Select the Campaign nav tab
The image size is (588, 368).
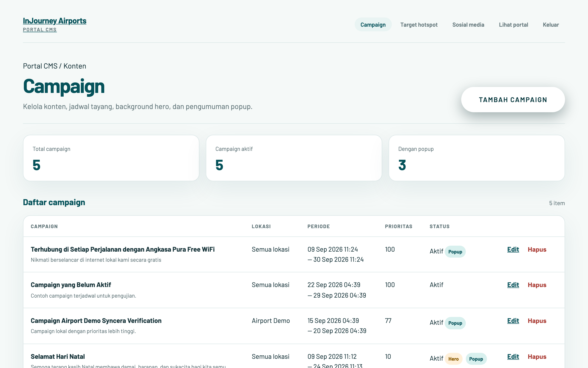click(373, 25)
